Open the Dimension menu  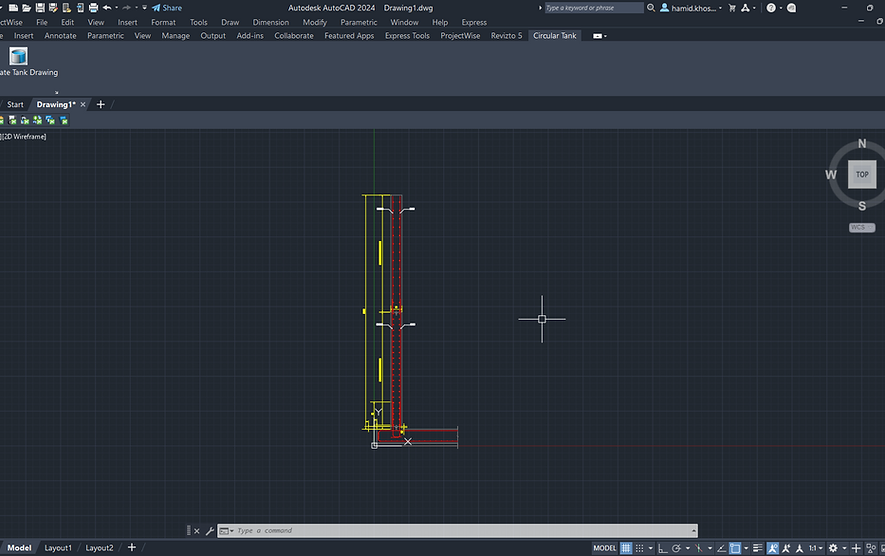270,22
